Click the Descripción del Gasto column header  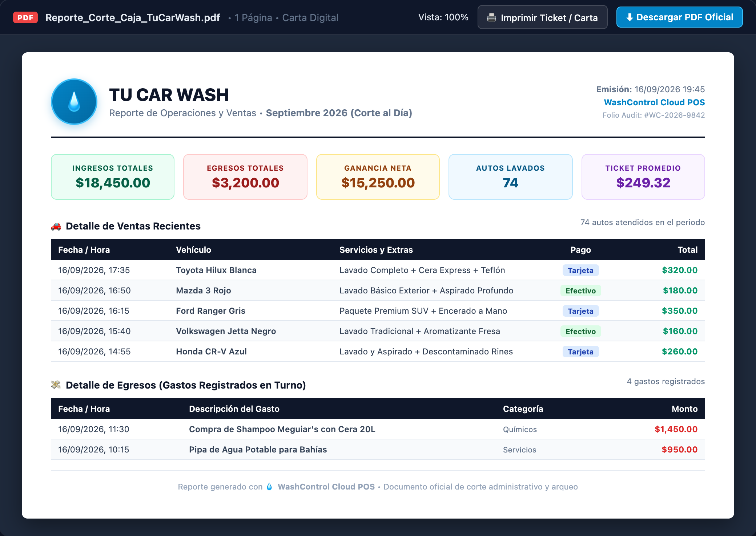click(x=234, y=409)
